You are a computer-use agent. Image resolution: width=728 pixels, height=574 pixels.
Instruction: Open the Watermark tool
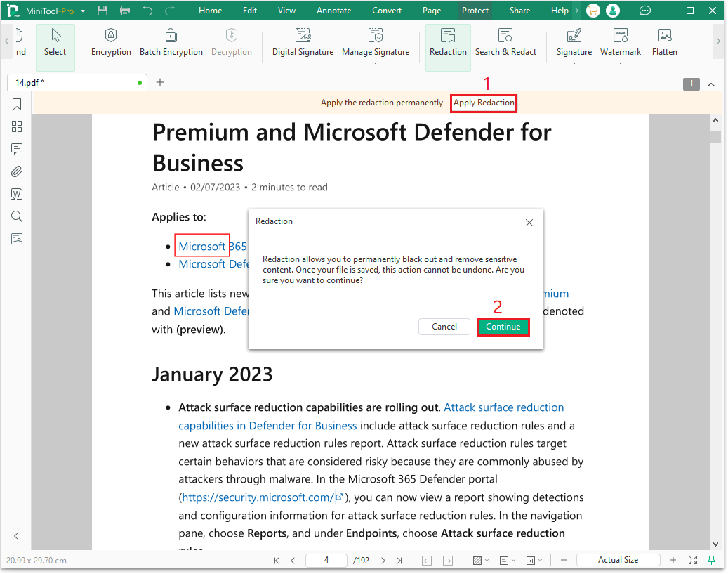[621, 42]
